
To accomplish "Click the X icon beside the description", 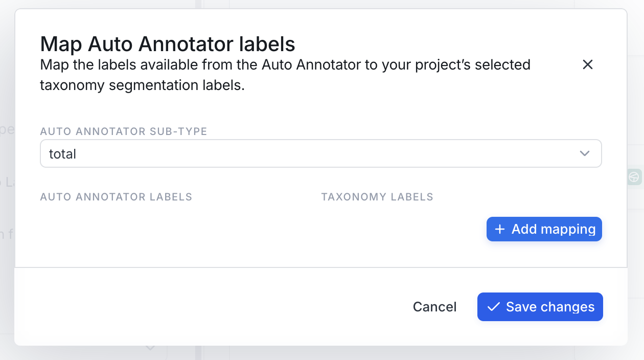I will tap(588, 64).
